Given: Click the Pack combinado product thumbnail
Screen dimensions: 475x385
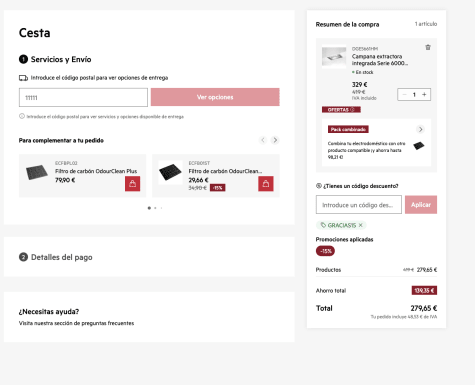Looking at the screenshot, I should 419,146.
